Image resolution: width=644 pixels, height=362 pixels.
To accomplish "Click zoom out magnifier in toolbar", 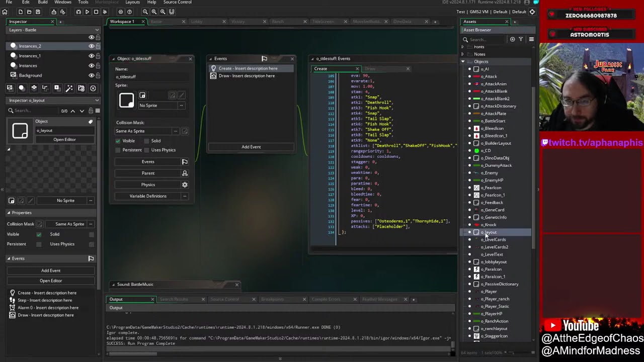I will (x=145, y=12).
